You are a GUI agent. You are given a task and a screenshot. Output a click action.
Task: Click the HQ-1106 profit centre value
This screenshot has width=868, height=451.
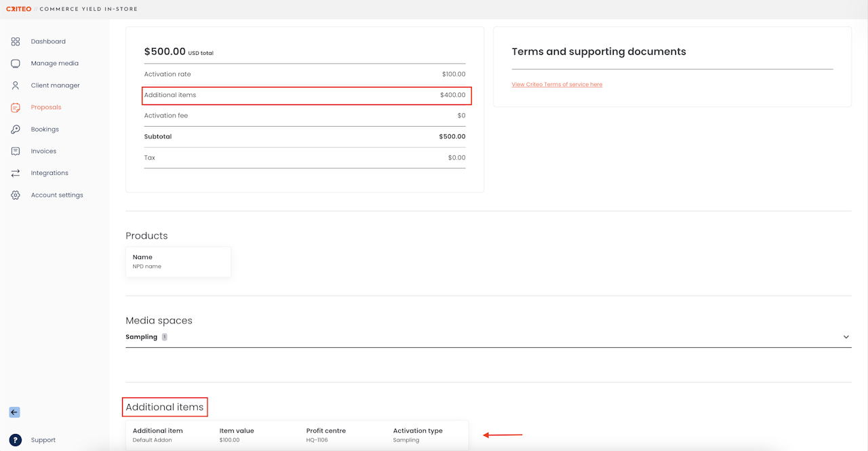tap(317, 440)
